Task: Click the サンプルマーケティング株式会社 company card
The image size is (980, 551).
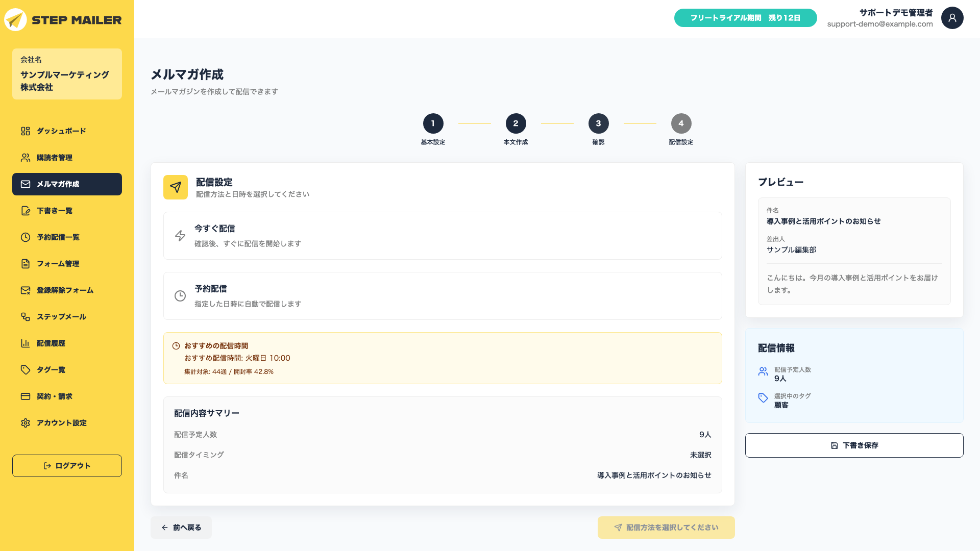Action: [67, 74]
